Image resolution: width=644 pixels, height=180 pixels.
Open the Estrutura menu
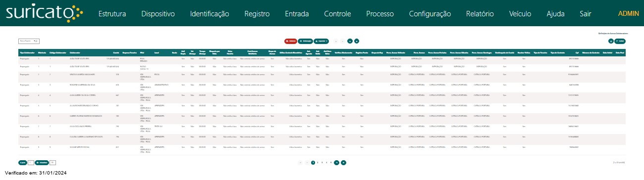tap(112, 14)
